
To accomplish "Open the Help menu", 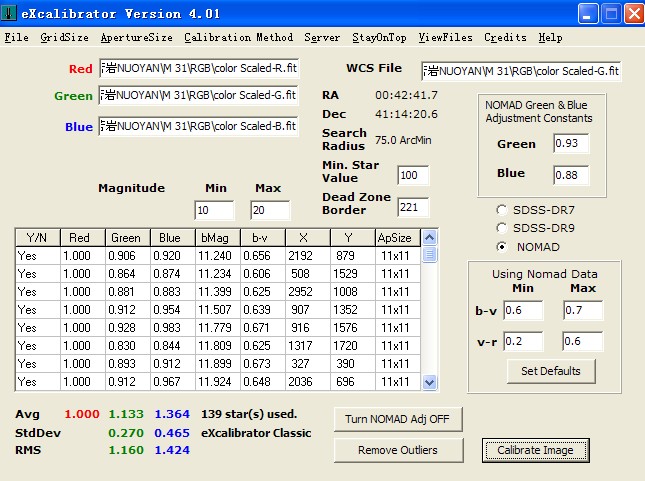I will pos(550,37).
